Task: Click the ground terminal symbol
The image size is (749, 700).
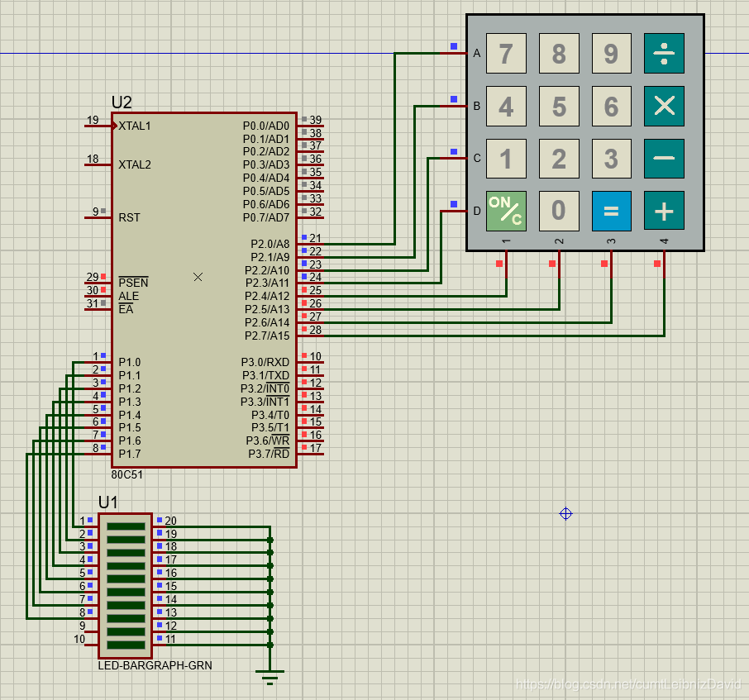Action: pyautogui.click(x=270, y=677)
